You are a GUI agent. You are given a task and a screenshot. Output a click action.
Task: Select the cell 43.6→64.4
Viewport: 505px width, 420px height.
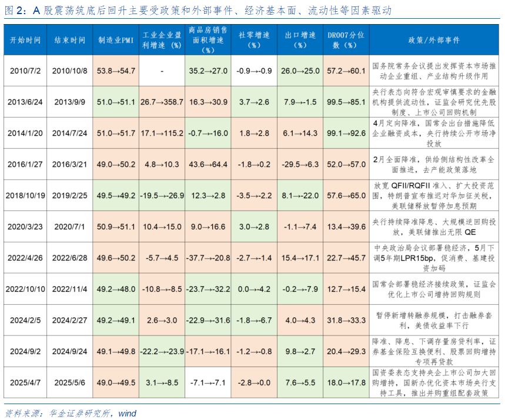point(208,164)
